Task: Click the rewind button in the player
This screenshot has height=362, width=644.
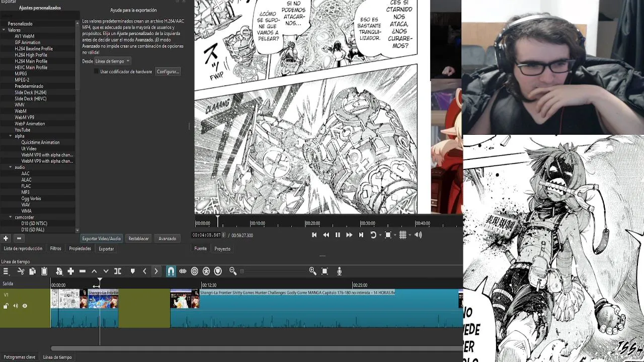Action: coord(326,235)
